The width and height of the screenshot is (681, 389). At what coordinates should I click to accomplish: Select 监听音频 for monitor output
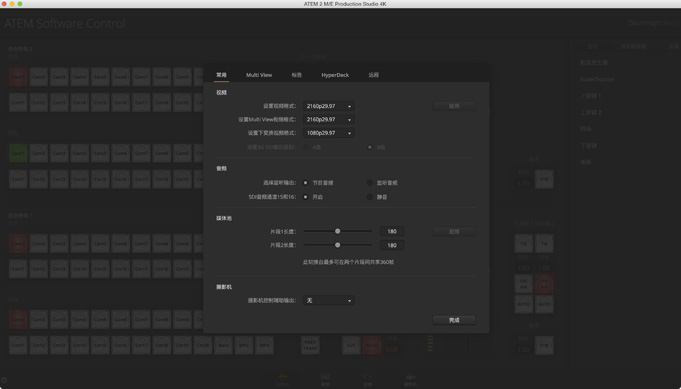370,183
